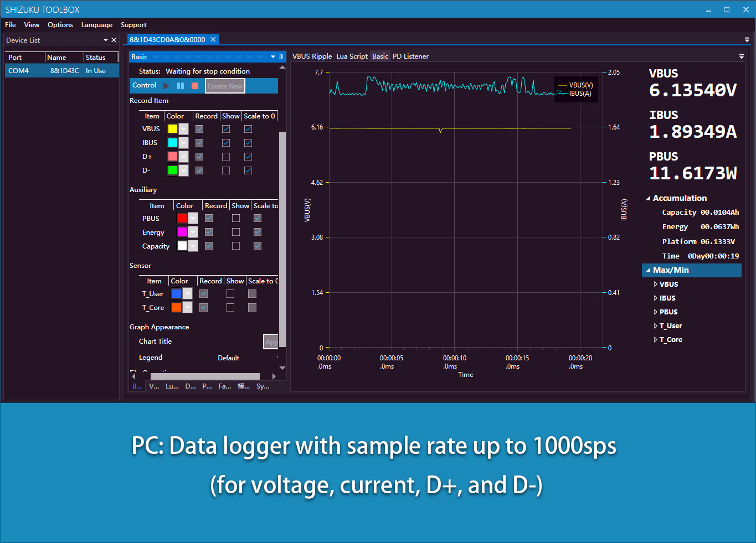
Task: Click the Create New button
Action: (225, 86)
